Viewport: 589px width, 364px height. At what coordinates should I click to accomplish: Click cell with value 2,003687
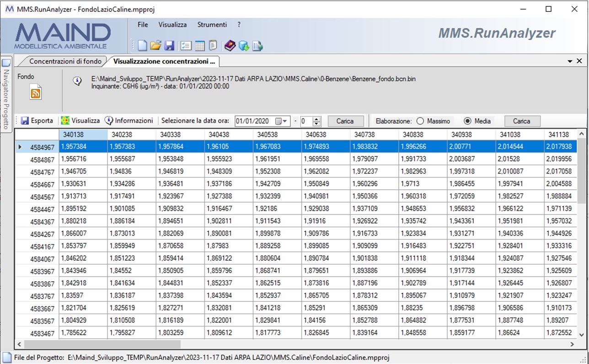[x=471, y=159]
